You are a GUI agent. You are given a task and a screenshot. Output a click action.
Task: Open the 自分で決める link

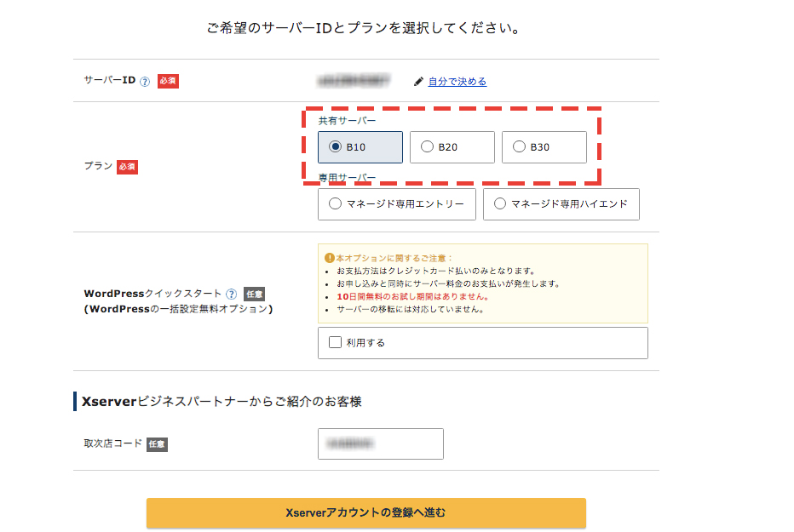tap(457, 82)
